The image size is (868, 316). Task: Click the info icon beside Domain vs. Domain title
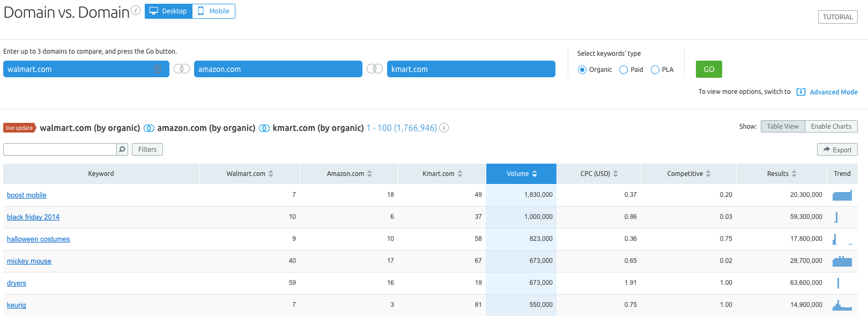pyautogui.click(x=136, y=10)
